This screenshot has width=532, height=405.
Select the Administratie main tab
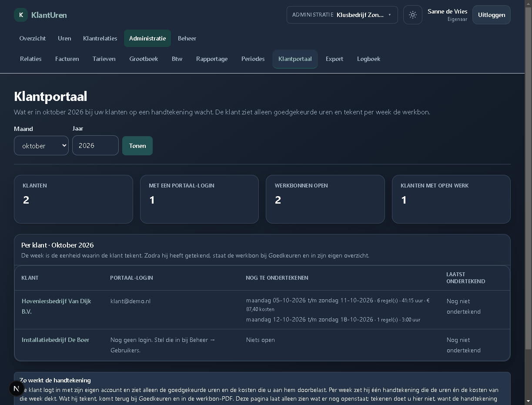[x=147, y=38]
